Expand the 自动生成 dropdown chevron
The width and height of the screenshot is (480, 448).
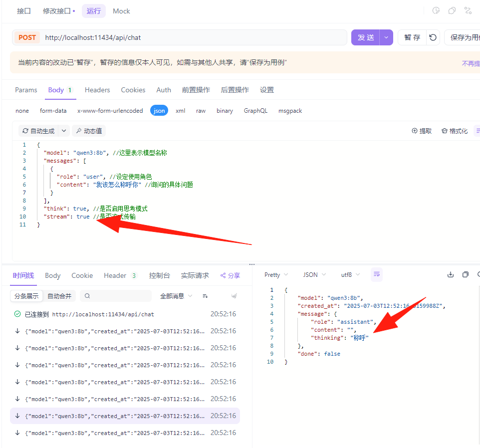pos(64,131)
